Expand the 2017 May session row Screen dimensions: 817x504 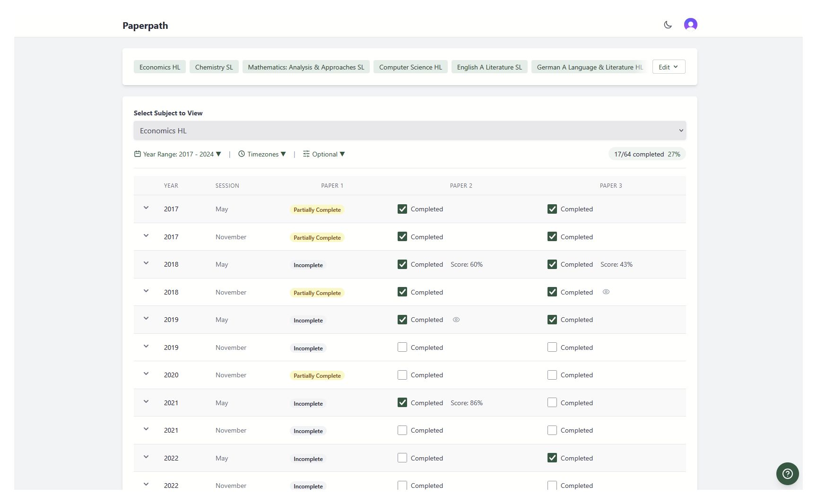146,208
